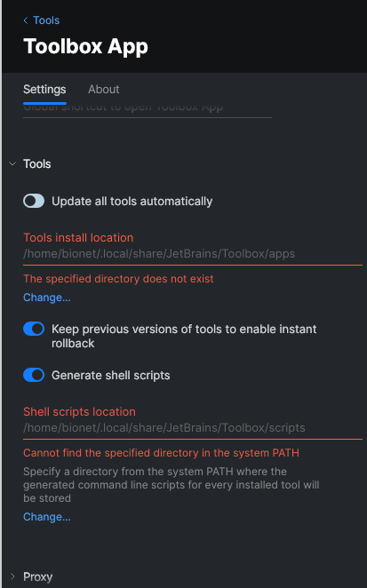Switch to the About tab
Viewport: 367px width, 588px height.
[104, 89]
